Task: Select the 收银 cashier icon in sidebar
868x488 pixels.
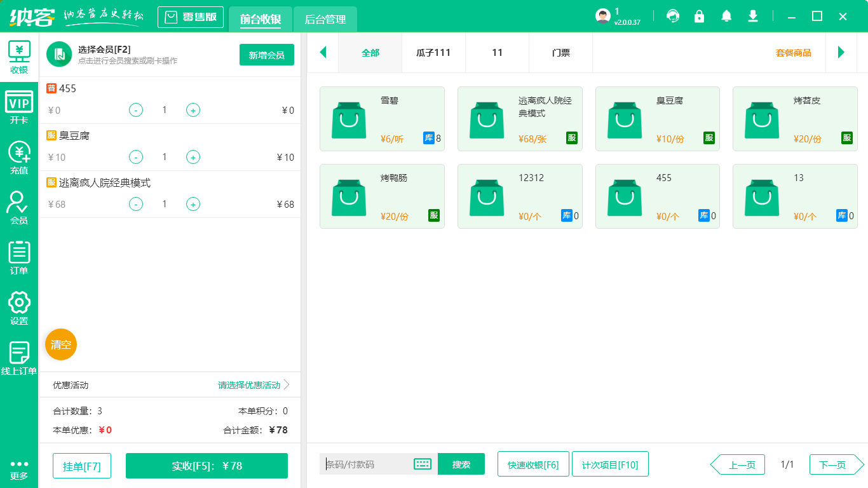Action: pos(19,57)
